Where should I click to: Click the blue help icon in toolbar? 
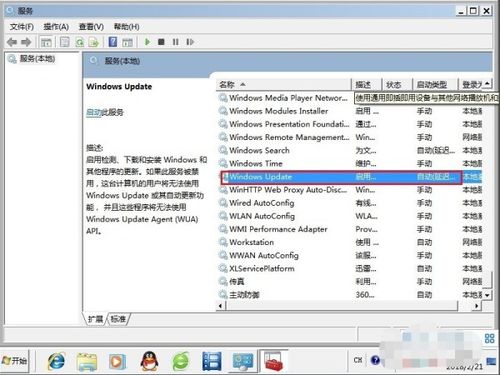(113, 42)
